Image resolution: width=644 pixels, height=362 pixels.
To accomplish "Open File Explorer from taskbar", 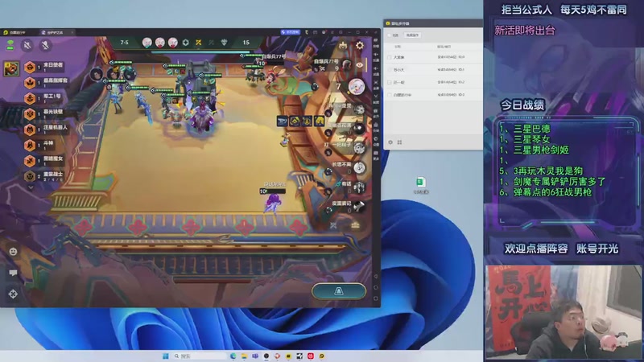I will (245, 356).
